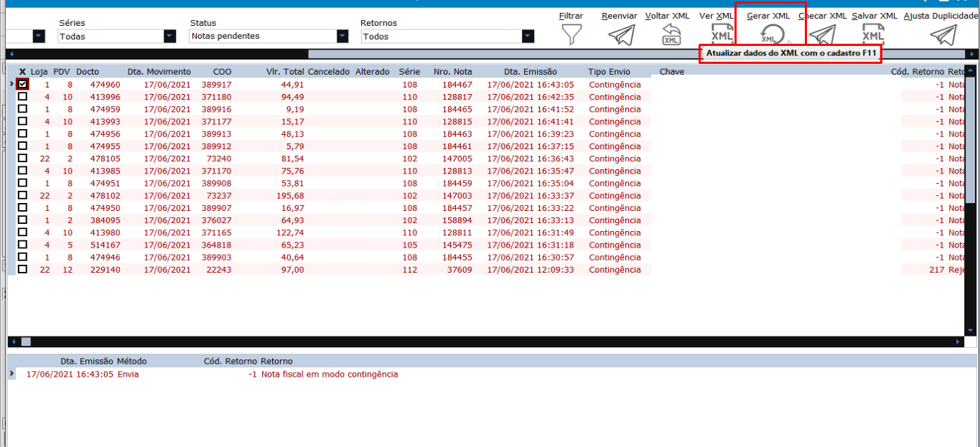
Task: Open the Séries dropdown showing Todas
Action: 169,36
